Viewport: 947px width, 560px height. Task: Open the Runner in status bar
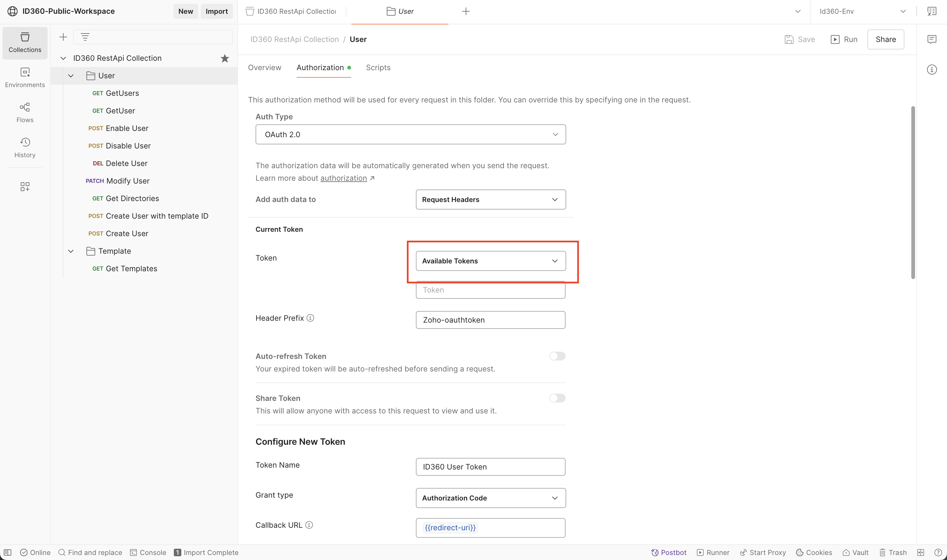click(x=713, y=552)
